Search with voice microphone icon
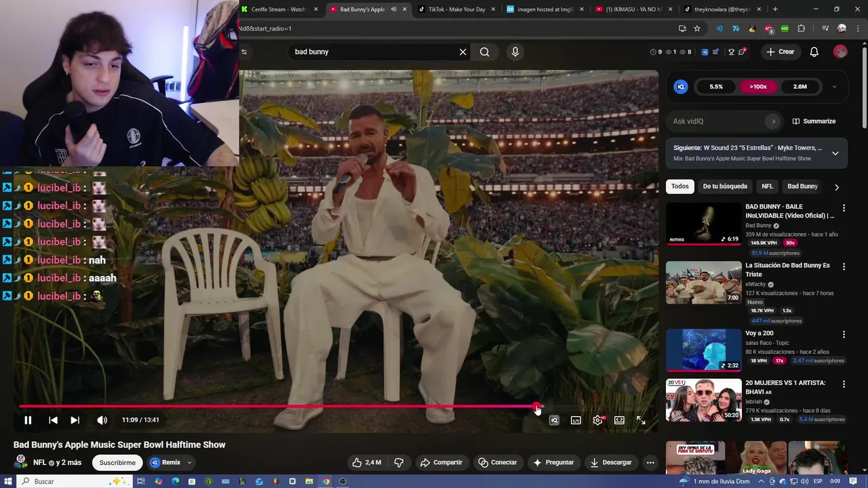 click(515, 52)
